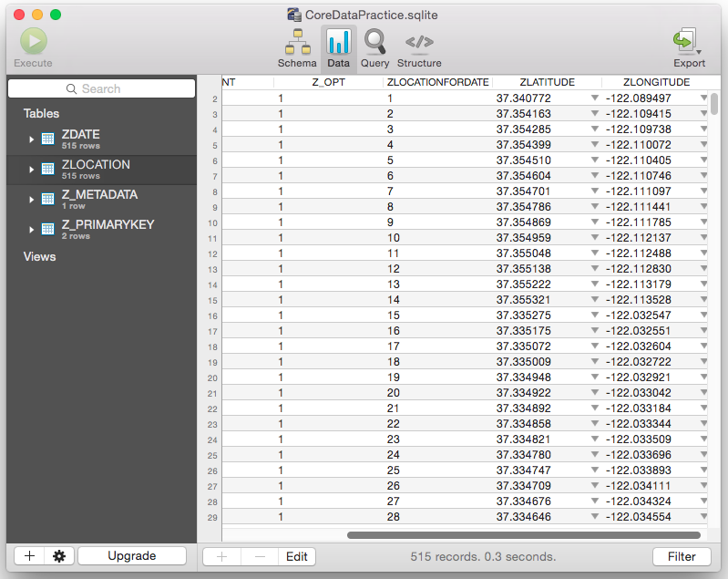The image size is (728, 579).
Task: Click the Z_PRIMARYKEY table grid icon
Action: [47, 229]
